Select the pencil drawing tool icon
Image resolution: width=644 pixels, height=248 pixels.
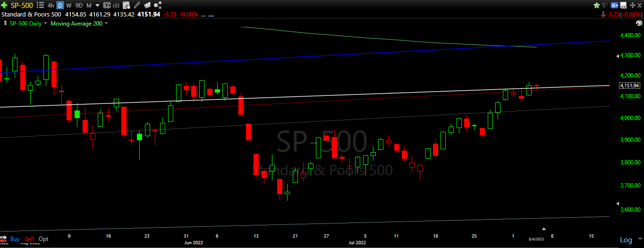(137, 5)
